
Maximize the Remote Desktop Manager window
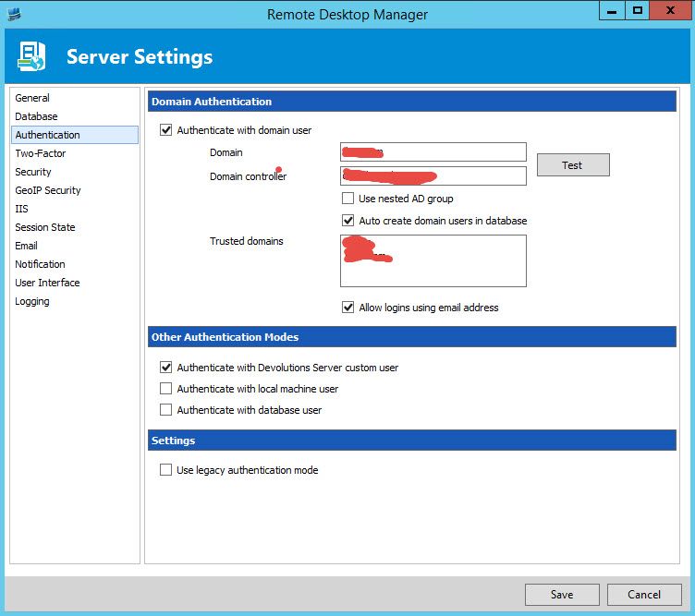tap(638, 11)
